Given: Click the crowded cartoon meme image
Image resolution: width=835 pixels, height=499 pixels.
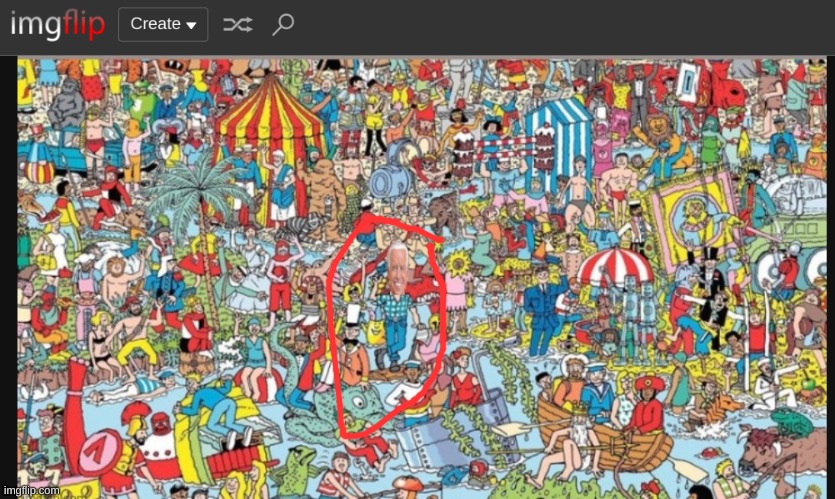Looking at the screenshot, I should (x=422, y=279).
